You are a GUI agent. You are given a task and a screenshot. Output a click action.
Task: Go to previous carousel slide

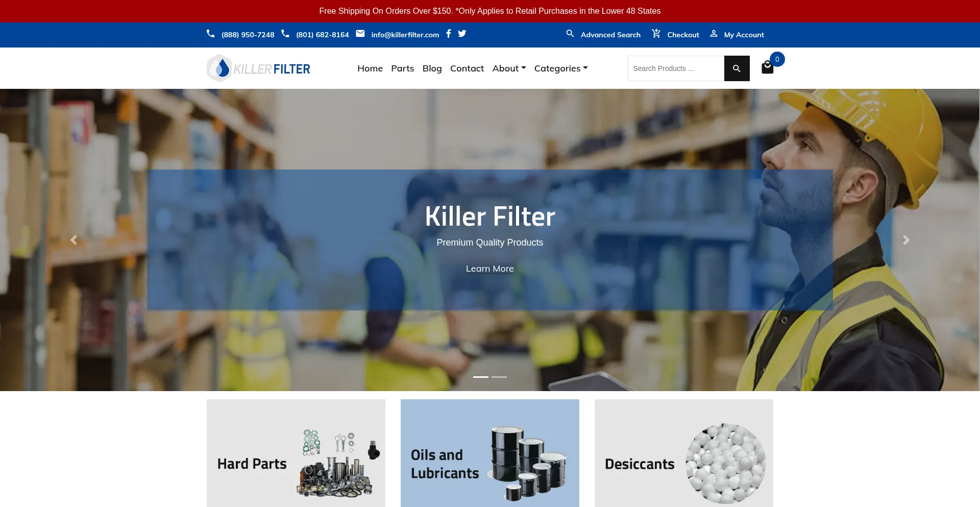(73, 240)
